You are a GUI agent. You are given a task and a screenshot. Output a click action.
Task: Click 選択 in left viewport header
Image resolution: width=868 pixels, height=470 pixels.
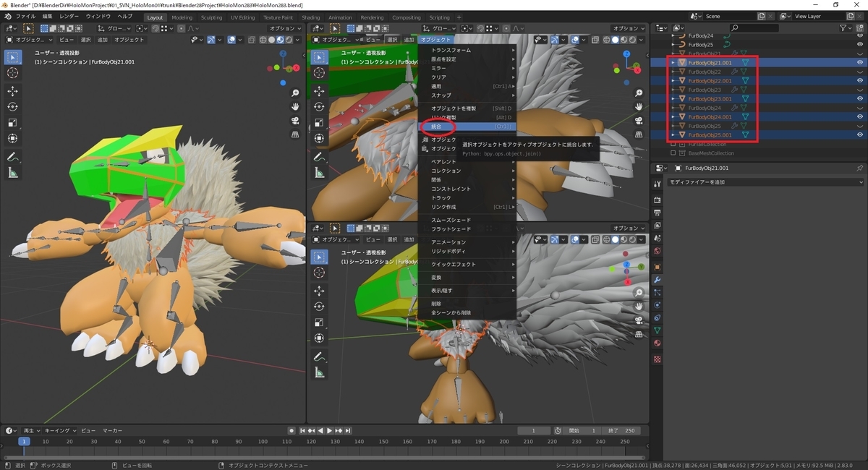pyautogui.click(x=85, y=40)
